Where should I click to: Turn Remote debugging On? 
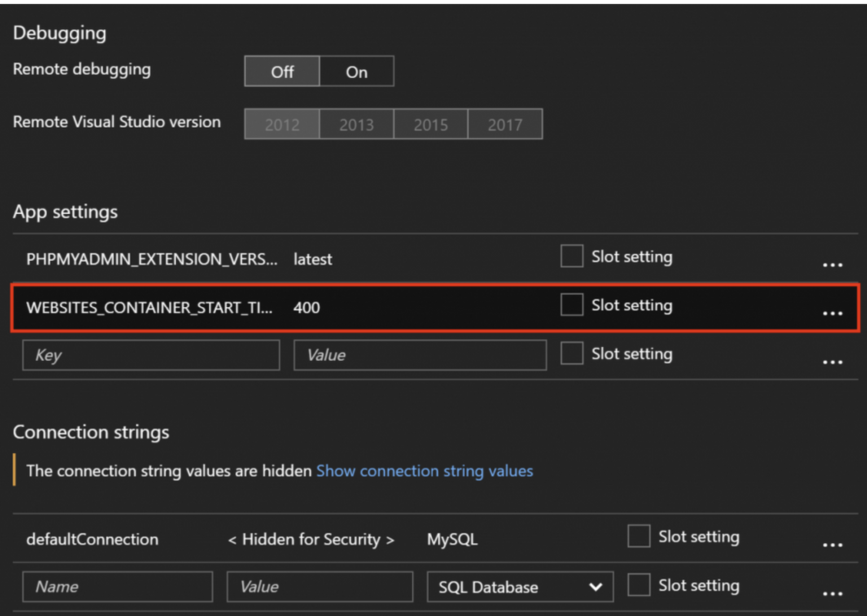[x=356, y=72]
